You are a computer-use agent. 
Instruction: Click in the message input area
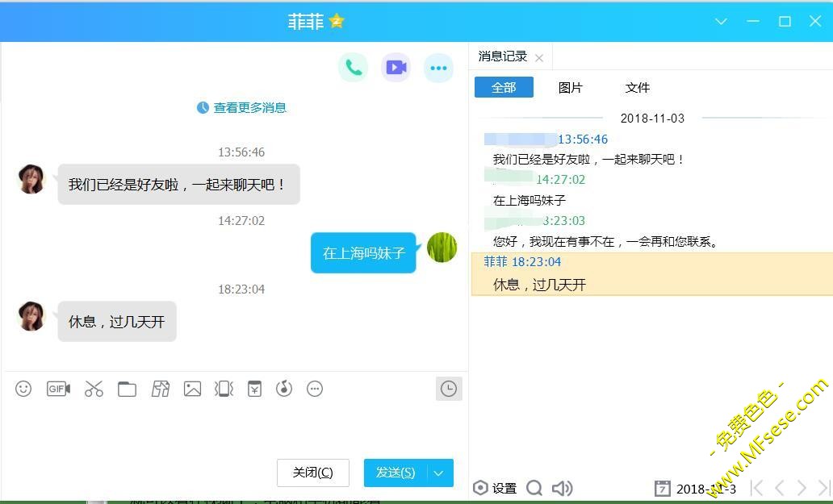coord(234,429)
